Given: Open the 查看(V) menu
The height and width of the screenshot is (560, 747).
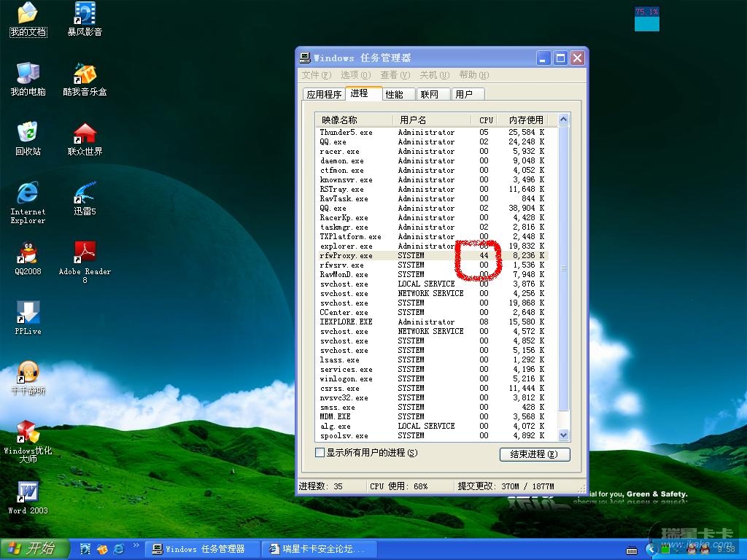Looking at the screenshot, I should 394,75.
